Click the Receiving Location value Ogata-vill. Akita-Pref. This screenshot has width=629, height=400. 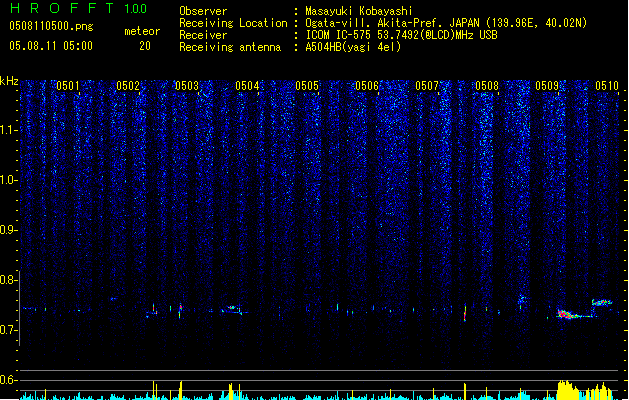click(375, 23)
